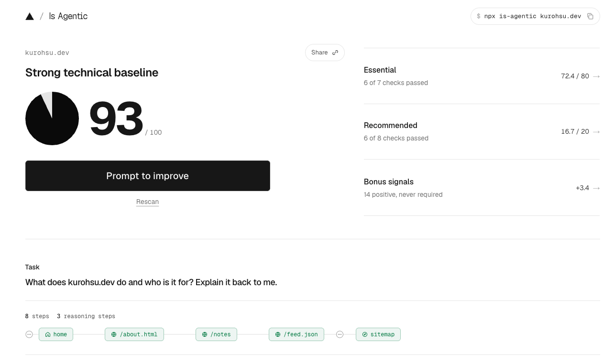Open the Is Agentic home link
Viewport: 614px width, 364px height.
[x=68, y=16]
